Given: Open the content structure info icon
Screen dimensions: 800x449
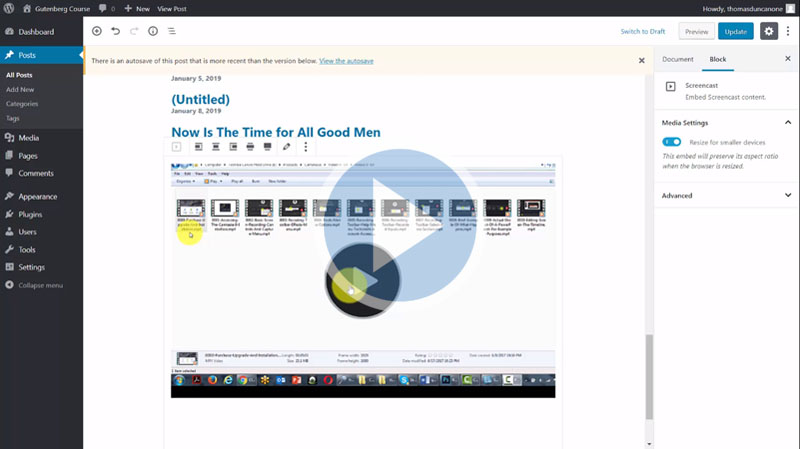Looking at the screenshot, I should (153, 31).
